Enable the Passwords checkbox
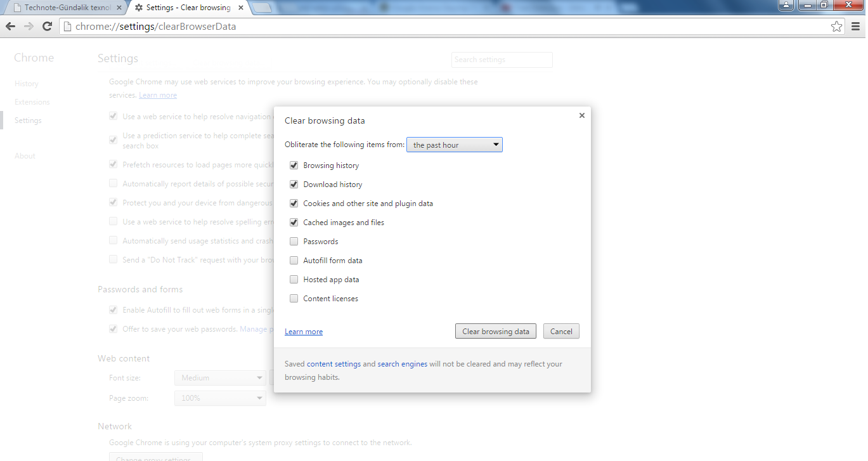 pos(294,242)
